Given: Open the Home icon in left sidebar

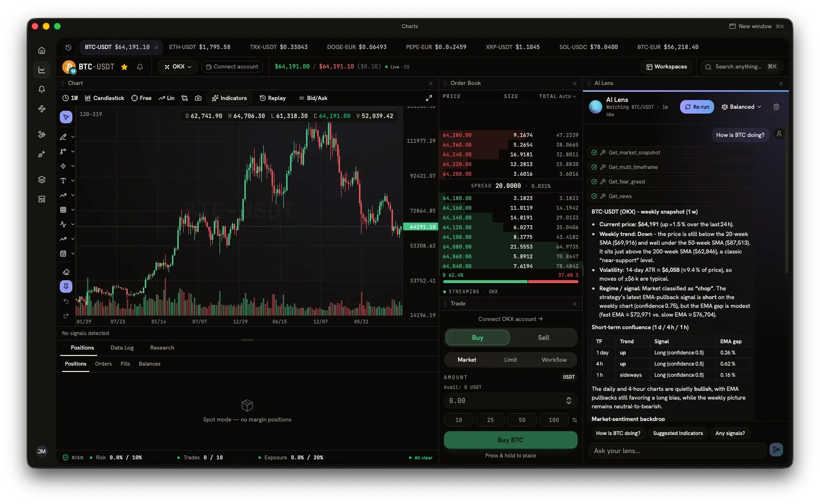Looking at the screenshot, I should coord(42,50).
